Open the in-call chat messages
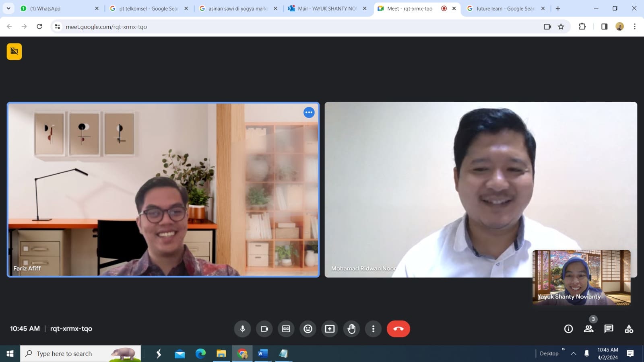The height and width of the screenshot is (362, 644). point(609,329)
